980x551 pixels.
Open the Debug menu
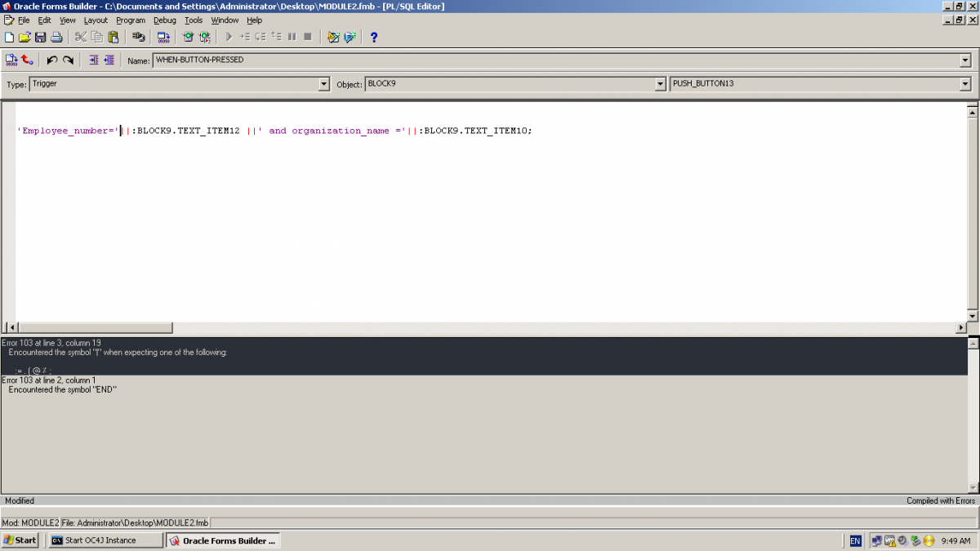[x=164, y=20]
